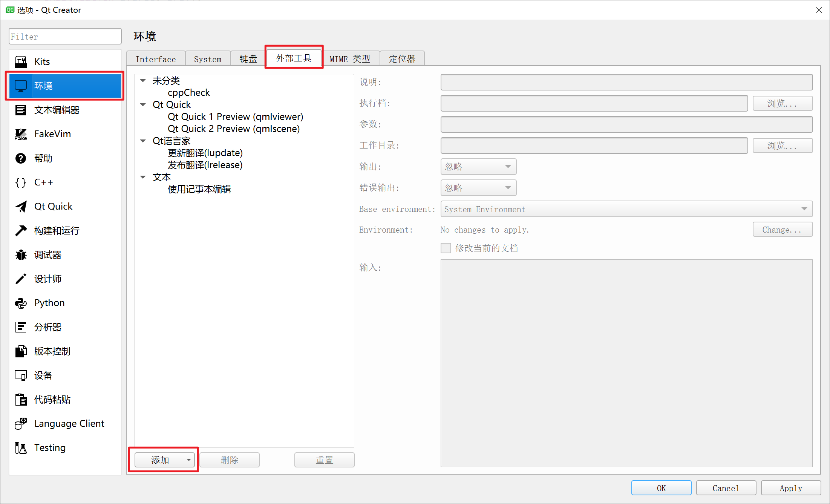This screenshot has width=830, height=504.
Task: Click 浏览 button next to 执行档
Action: click(x=783, y=103)
